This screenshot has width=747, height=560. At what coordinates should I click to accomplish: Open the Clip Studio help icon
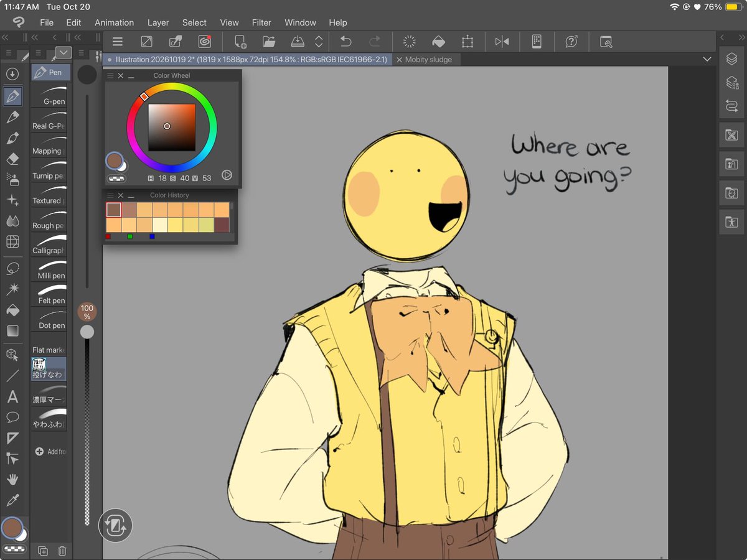tap(571, 42)
